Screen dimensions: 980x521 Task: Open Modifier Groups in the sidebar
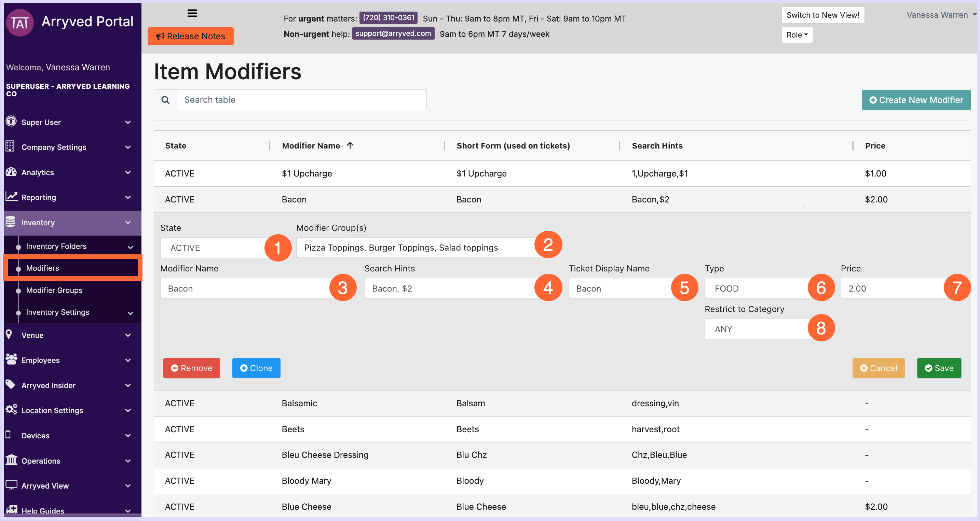[x=54, y=290]
